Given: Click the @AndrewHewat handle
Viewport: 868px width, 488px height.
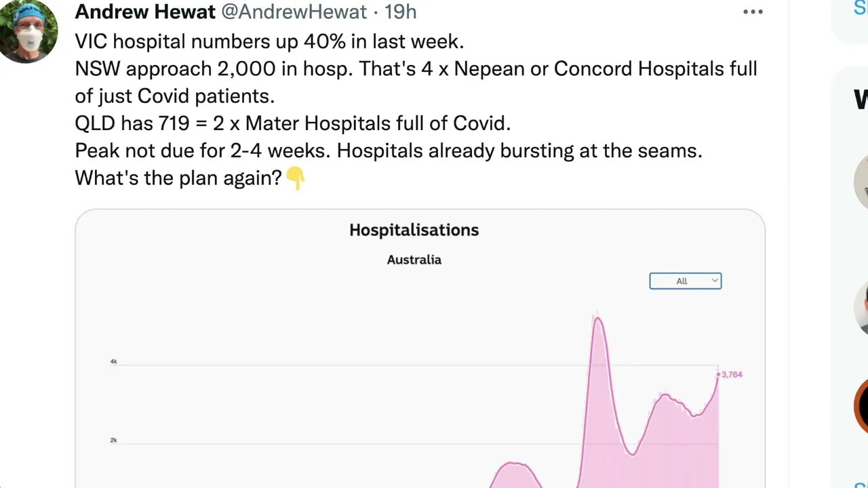Looking at the screenshot, I should click(294, 12).
